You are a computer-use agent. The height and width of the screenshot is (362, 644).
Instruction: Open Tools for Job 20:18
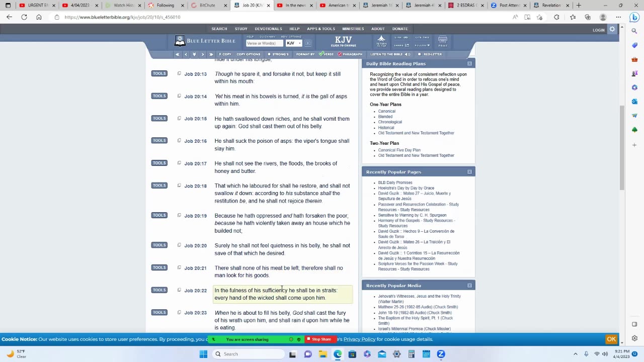[x=159, y=186]
